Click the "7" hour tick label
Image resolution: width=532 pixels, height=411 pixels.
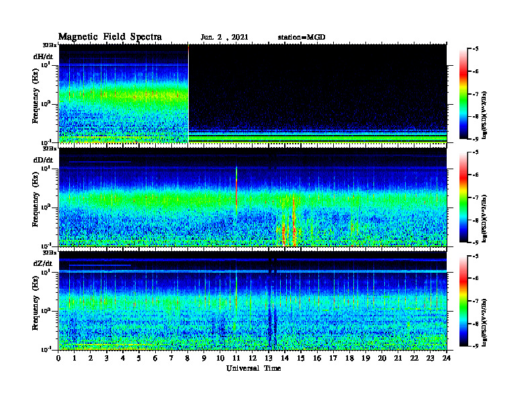(x=171, y=359)
